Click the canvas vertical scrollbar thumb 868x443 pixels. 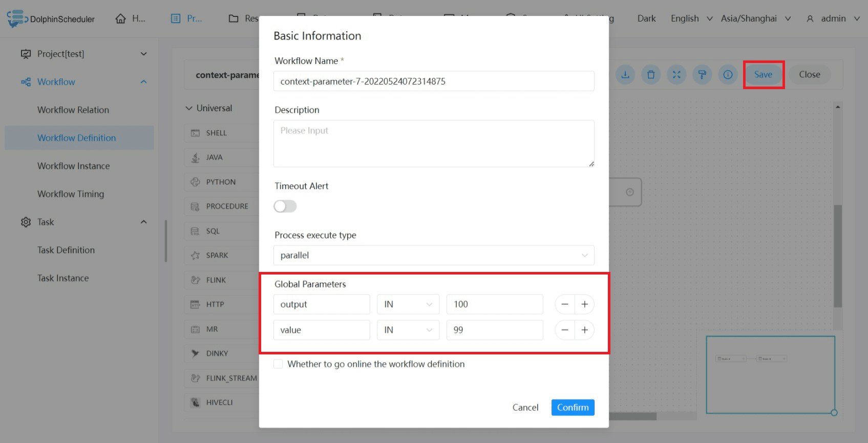[x=838, y=256]
